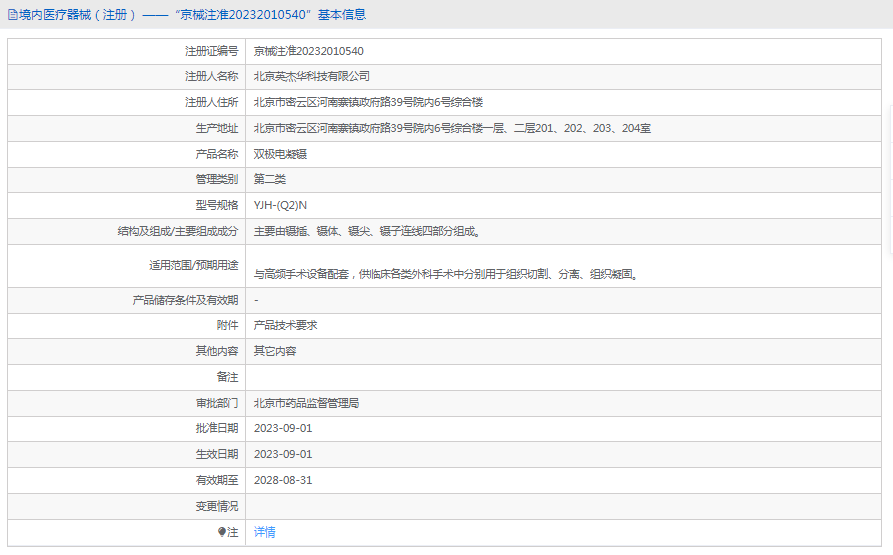Click the 型号规格 label
Viewport: 893px width, 555px height.
tap(217, 205)
